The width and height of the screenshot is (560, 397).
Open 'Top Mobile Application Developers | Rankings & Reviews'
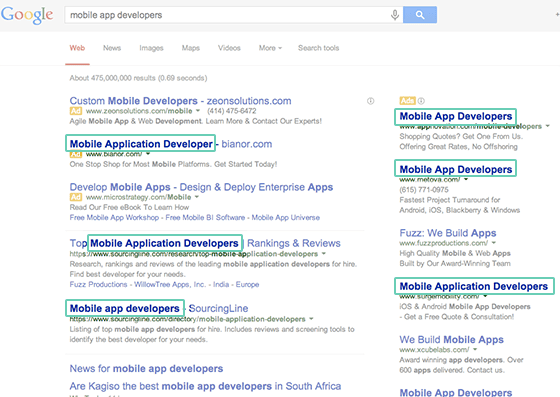pos(205,243)
